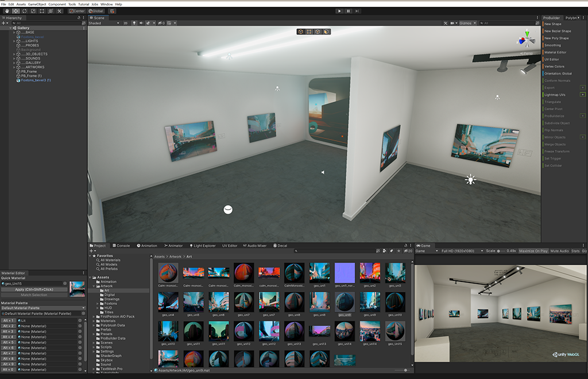Screen dimensions: 588x379
Task: Click the Project panel add asset plus
Action: tap(91, 251)
